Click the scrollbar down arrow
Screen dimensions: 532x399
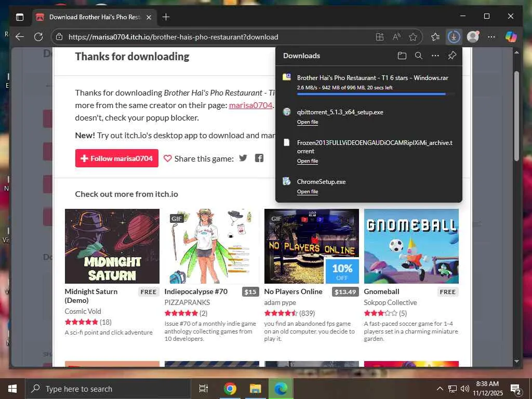(x=516, y=362)
